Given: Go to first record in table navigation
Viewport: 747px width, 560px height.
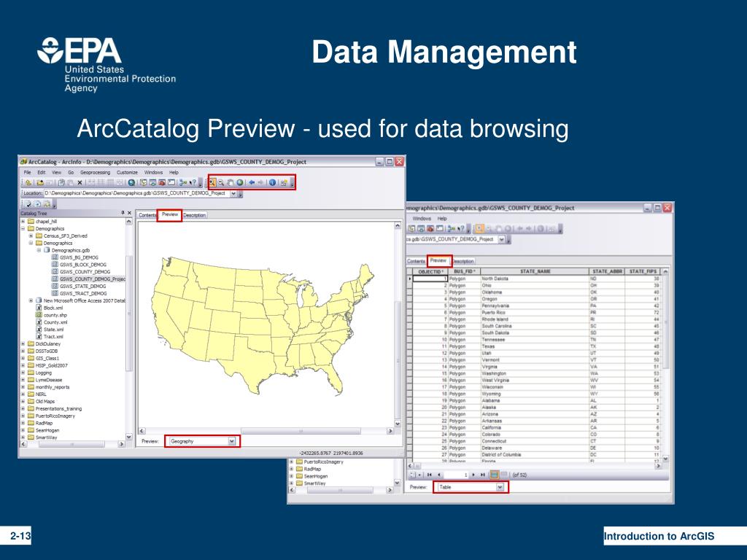Looking at the screenshot, I should point(429,475).
